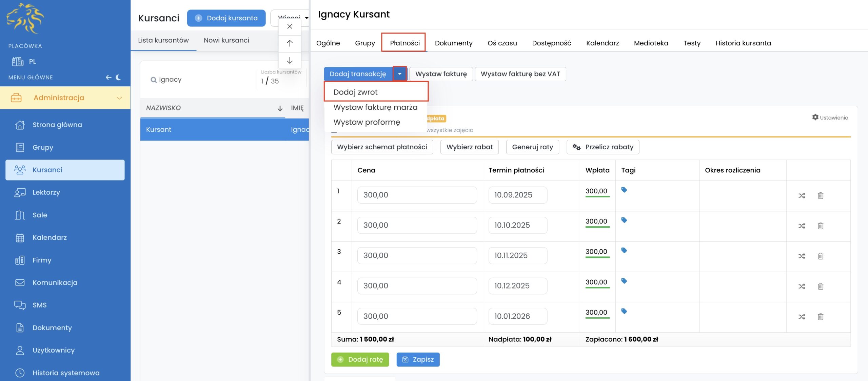Select Dodaj zwrot menu option
This screenshot has width=868, height=381.
355,92
